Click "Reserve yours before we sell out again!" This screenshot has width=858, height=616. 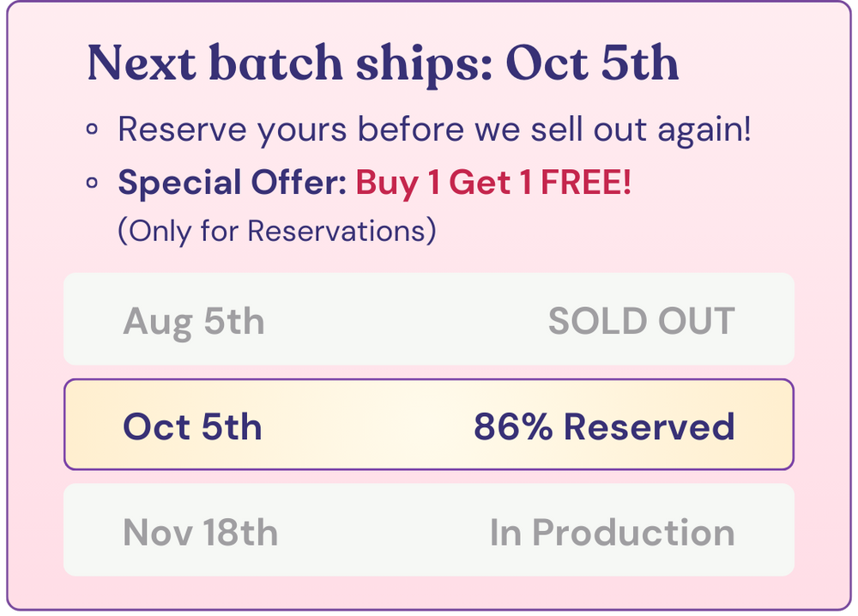click(x=434, y=130)
